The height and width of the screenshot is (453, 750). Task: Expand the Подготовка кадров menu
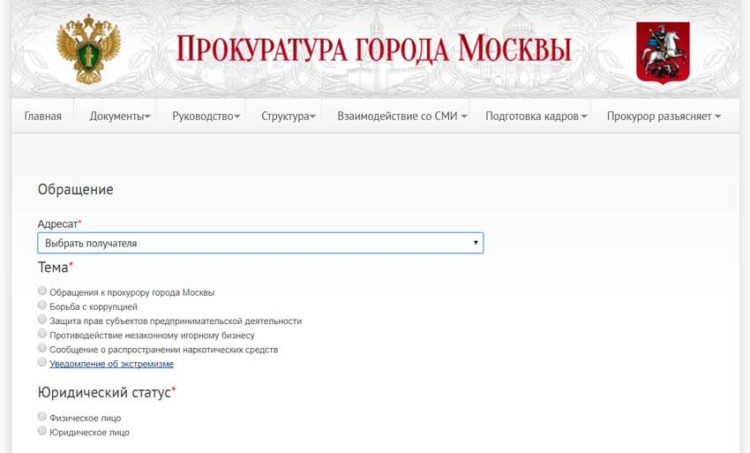536,116
